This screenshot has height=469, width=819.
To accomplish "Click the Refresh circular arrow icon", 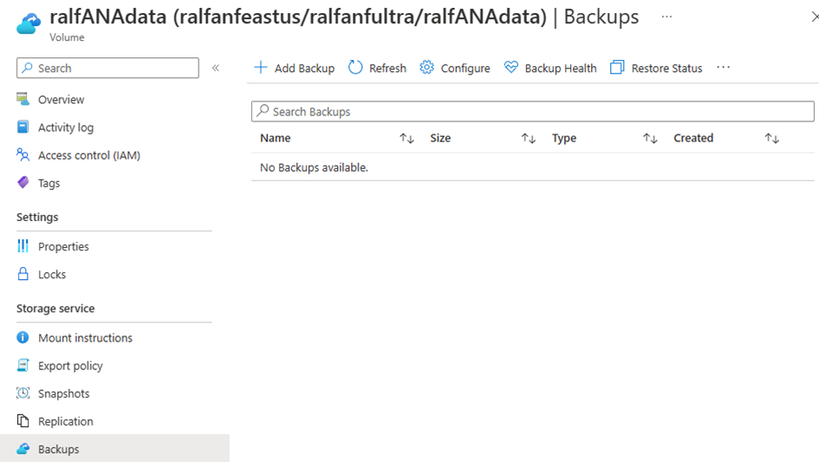I will click(356, 68).
